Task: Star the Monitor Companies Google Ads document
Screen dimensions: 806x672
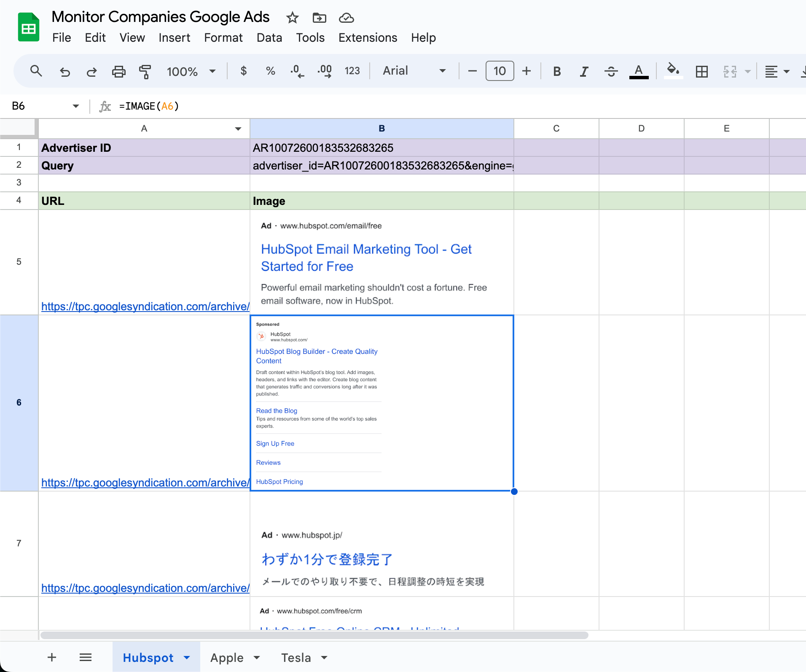Action: (292, 18)
